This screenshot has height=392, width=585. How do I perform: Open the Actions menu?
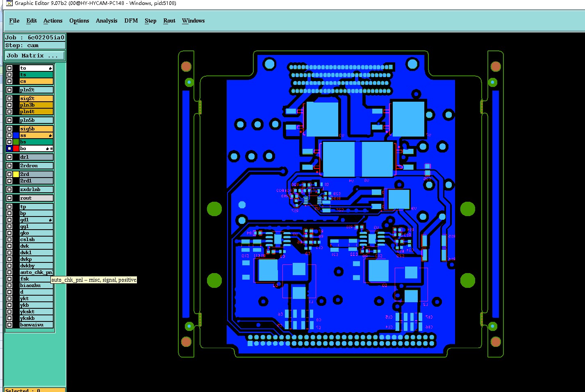coord(53,21)
